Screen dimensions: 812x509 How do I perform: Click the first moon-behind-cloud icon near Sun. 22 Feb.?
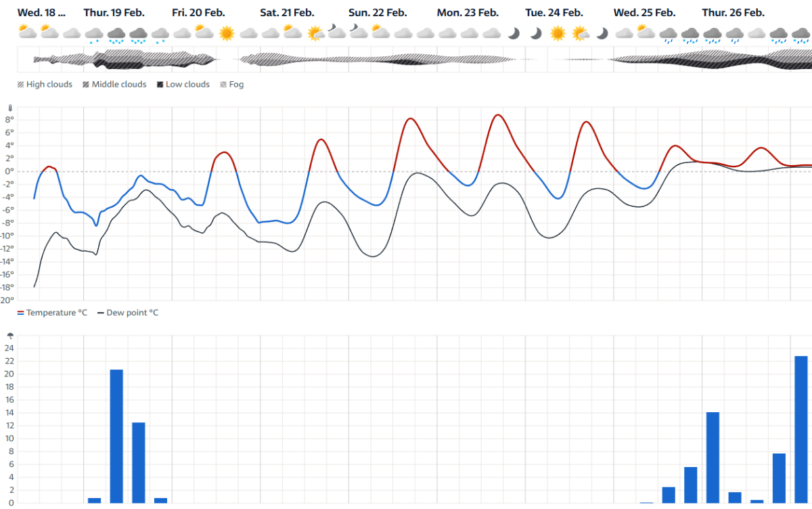pyautogui.click(x=336, y=31)
